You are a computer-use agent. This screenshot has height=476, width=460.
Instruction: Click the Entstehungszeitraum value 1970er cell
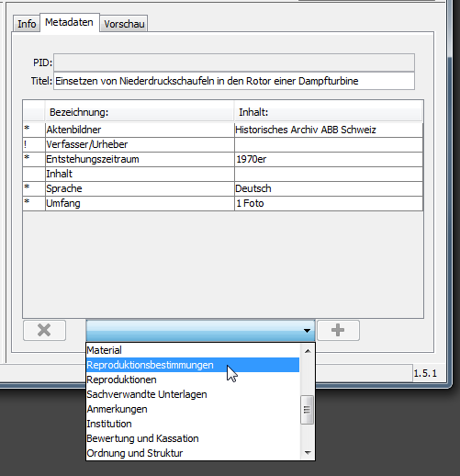pos(329,159)
